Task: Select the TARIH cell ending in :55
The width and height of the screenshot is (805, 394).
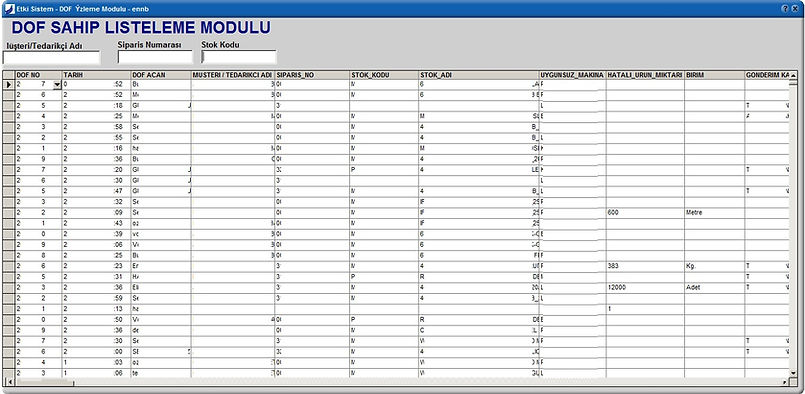Action: [x=96, y=138]
